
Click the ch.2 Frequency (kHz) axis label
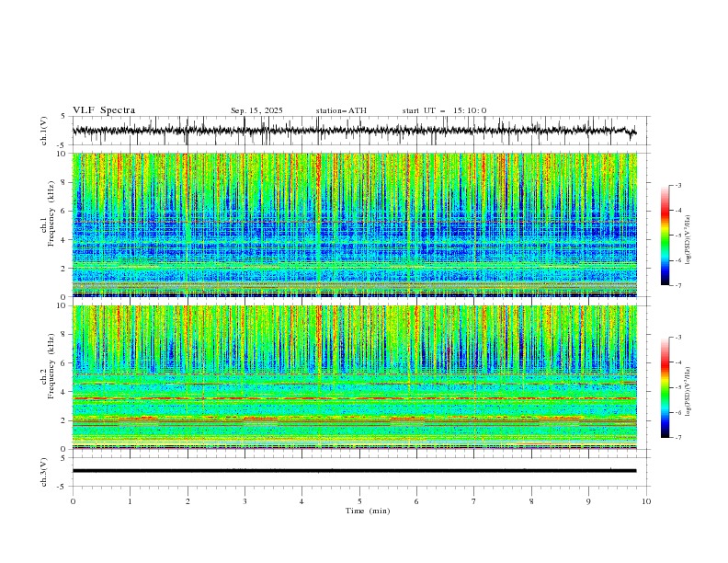(x=48, y=366)
